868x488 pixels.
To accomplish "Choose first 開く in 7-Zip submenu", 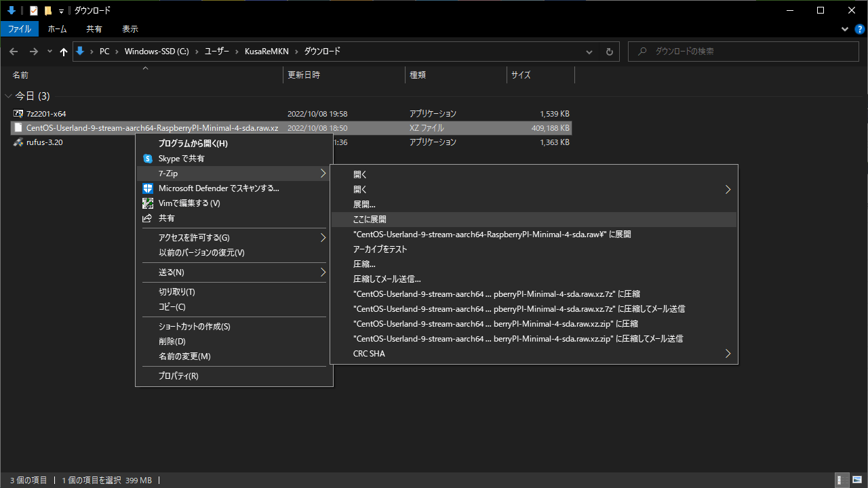I will click(534, 175).
